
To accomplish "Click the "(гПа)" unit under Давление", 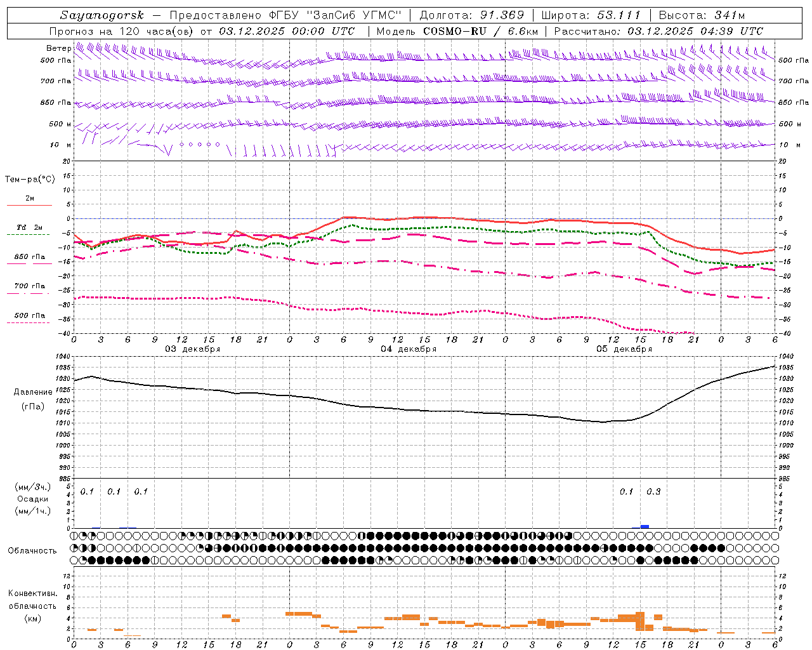I will click(33, 407).
